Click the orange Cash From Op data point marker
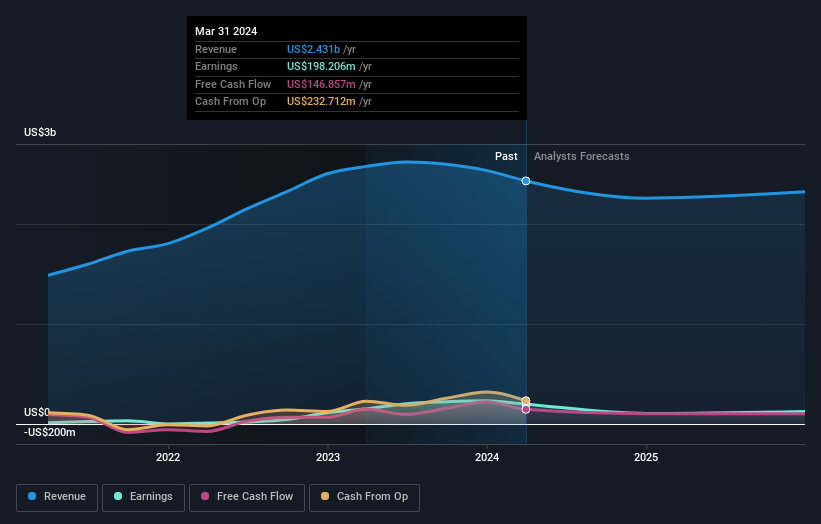The width and height of the screenshot is (821, 524). pos(526,401)
